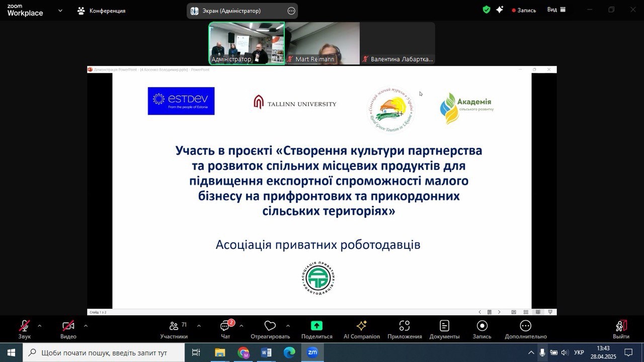Viewport: 644px width, 362px height.
Task: Click Выйти to leave the meeting
Action: click(x=621, y=329)
